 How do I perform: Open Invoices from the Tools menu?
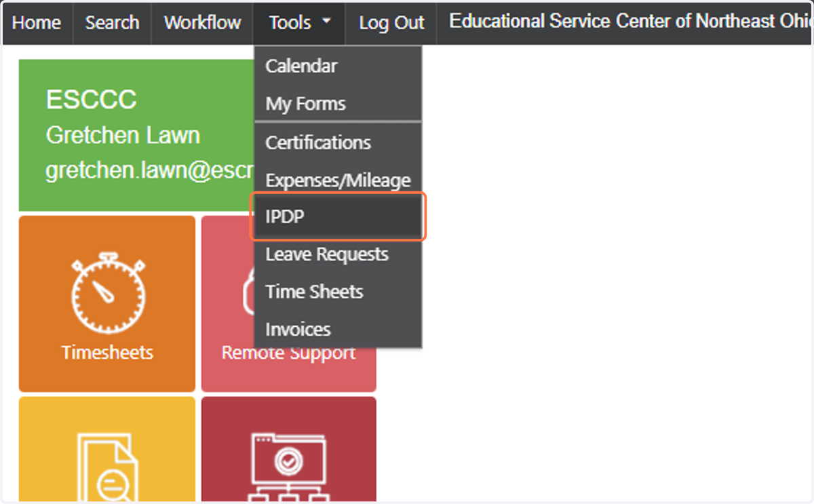[338, 329]
